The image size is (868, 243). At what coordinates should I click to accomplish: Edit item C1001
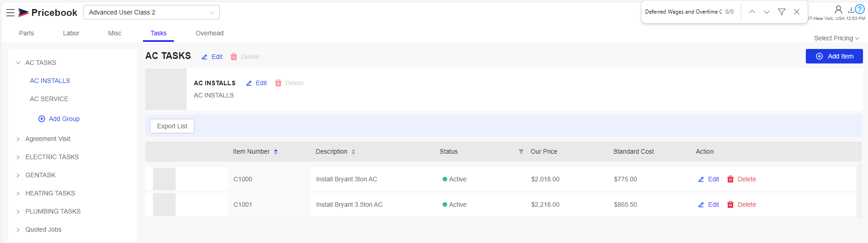[x=709, y=204]
